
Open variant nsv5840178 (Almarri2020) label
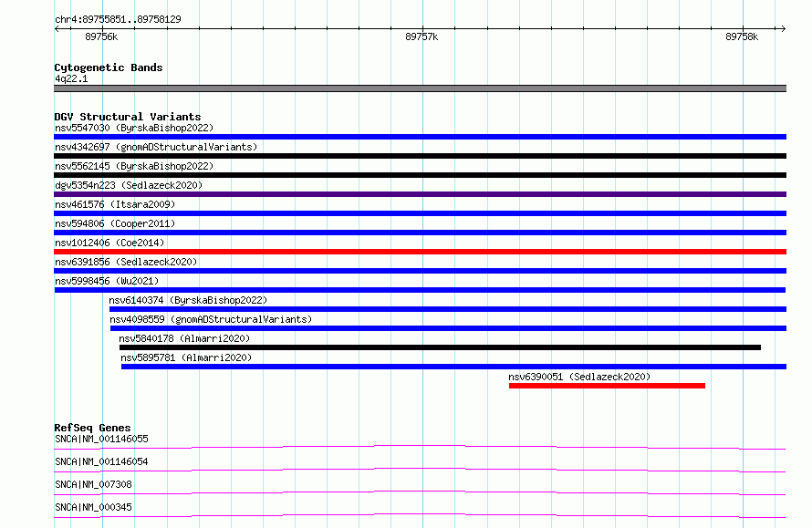click(x=184, y=338)
